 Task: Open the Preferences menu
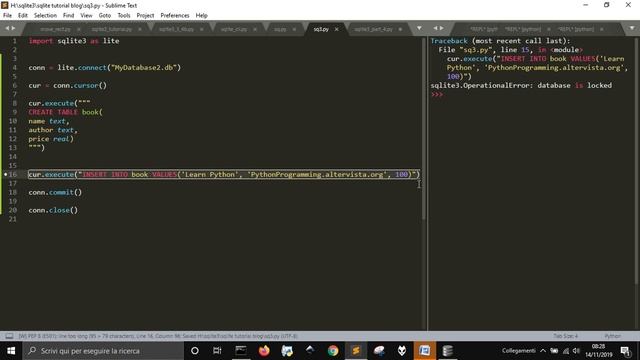pyautogui.click(x=175, y=16)
